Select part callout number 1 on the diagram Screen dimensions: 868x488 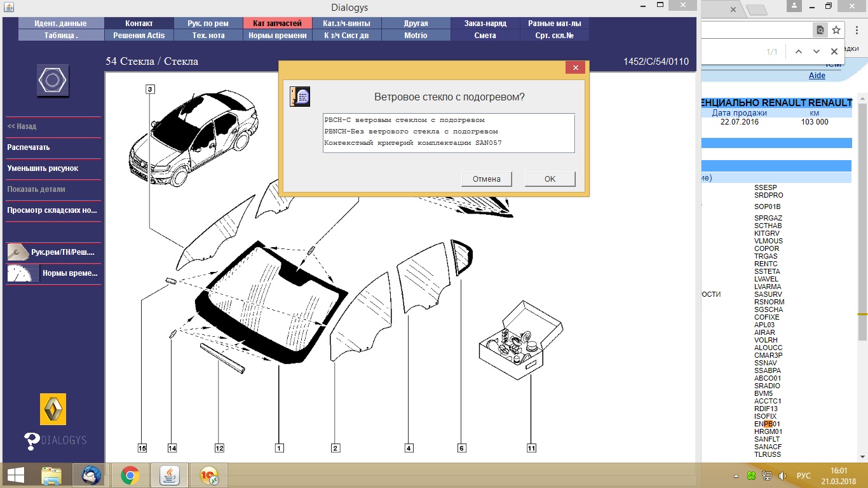279,448
